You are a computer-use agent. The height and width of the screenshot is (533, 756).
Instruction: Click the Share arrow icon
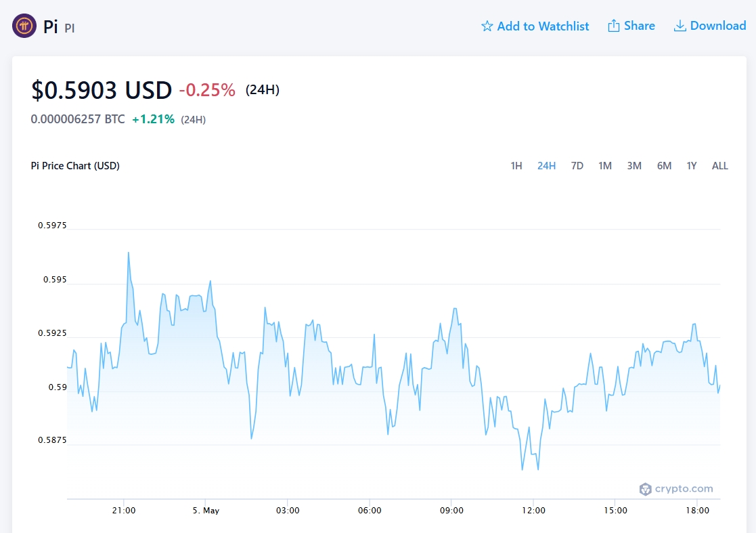click(x=614, y=26)
